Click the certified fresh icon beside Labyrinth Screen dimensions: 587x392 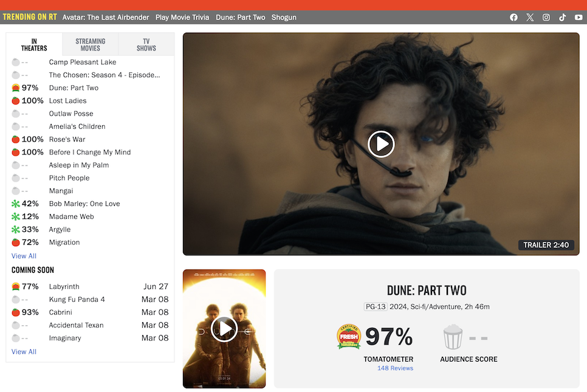click(15, 286)
